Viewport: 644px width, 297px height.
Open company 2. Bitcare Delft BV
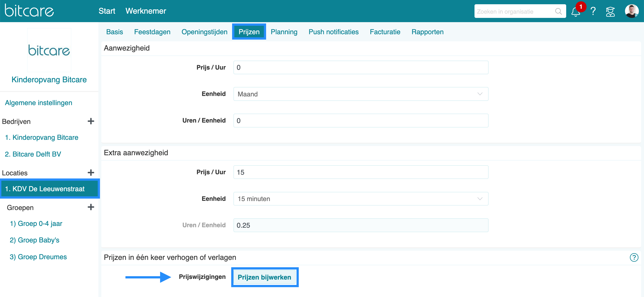click(33, 154)
